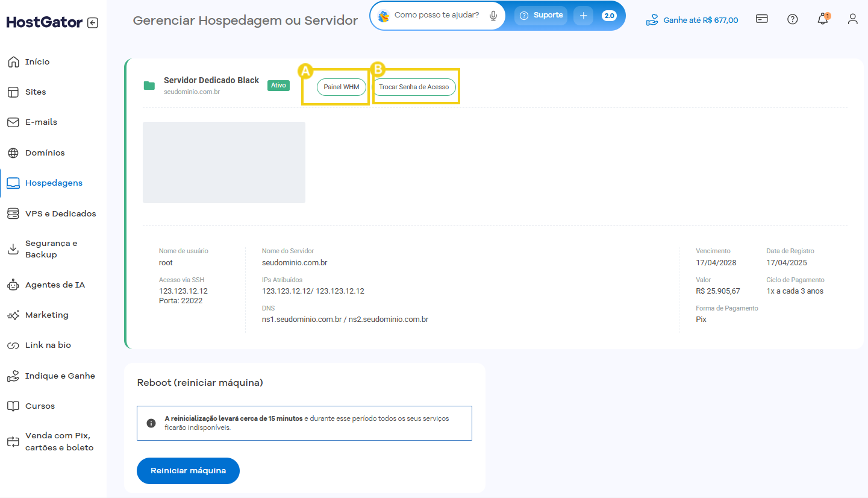Click the Painel WHM button
Viewport: 868px width, 498px height.
pos(342,87)
